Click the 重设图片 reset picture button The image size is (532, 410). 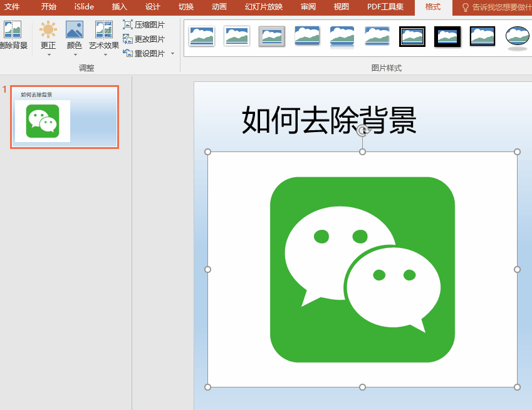pos(144,53)
